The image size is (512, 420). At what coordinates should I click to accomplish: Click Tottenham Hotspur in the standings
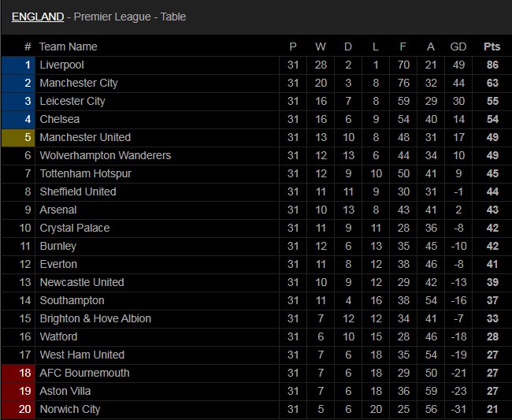pyautogui.click(x=85, y=173)
